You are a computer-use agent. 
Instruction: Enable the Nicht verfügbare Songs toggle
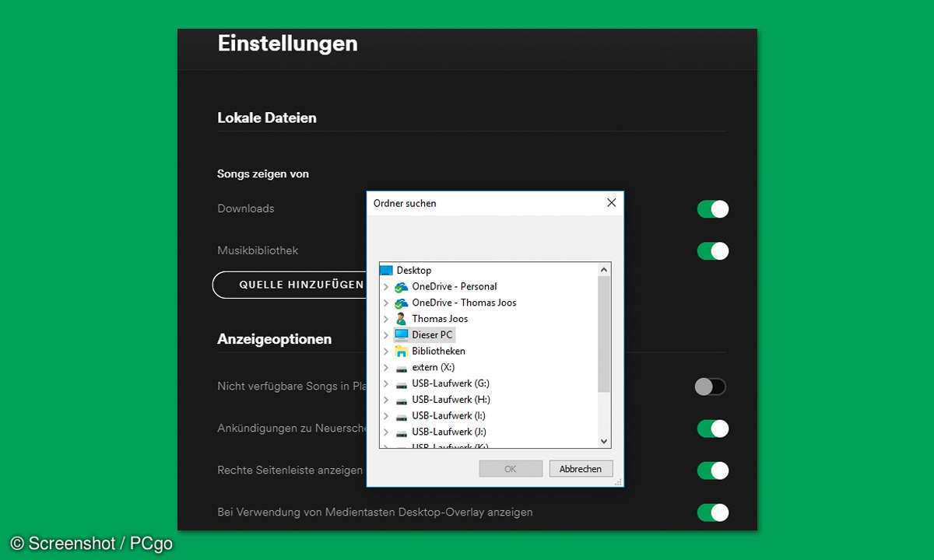point(711,387)
